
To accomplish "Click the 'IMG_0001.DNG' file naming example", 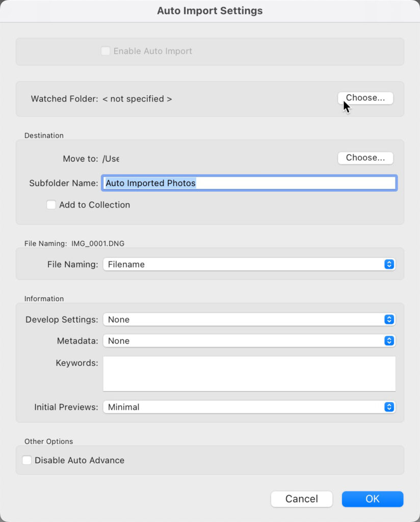I will pyautogui.click(x=98, y=243).
